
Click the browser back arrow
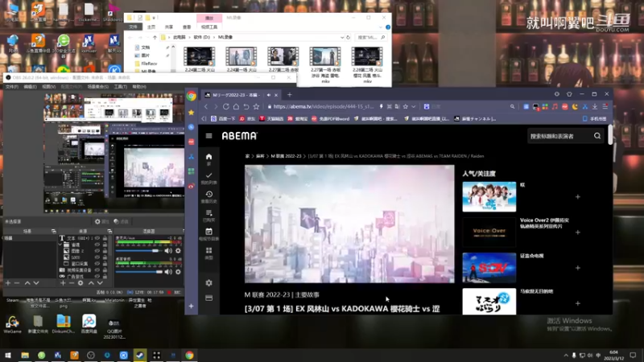[x=206, y=106]
